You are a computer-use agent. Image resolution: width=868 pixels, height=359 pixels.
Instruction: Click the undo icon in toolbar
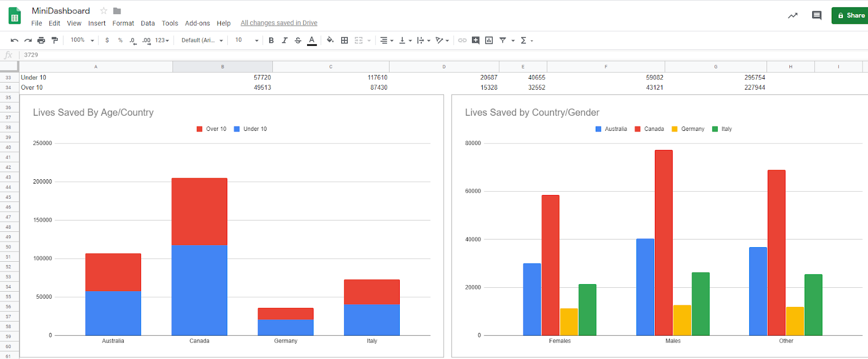click(14, 40)
